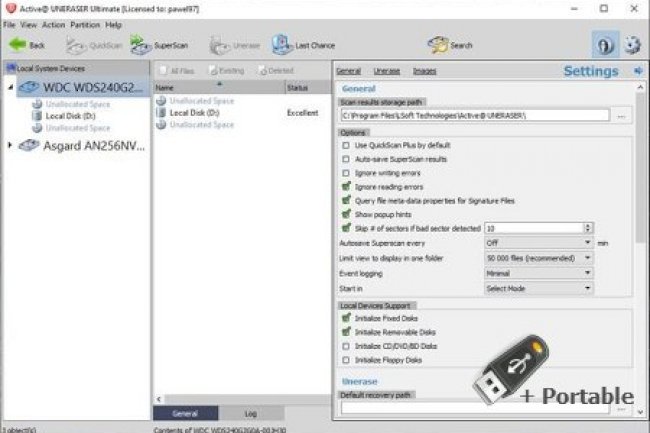Click the Unerase link in Settings
Screen dimensions: 650x433
pyautogui.click(x=386, y=71)
